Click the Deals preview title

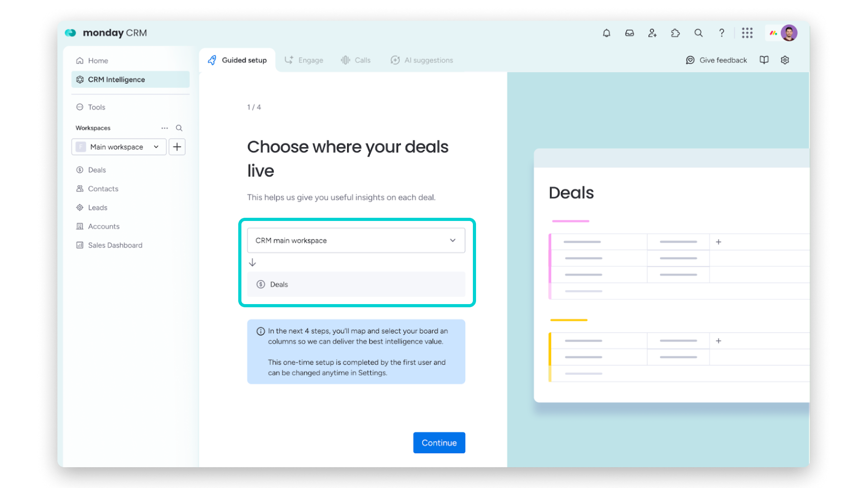coord(571,193)
